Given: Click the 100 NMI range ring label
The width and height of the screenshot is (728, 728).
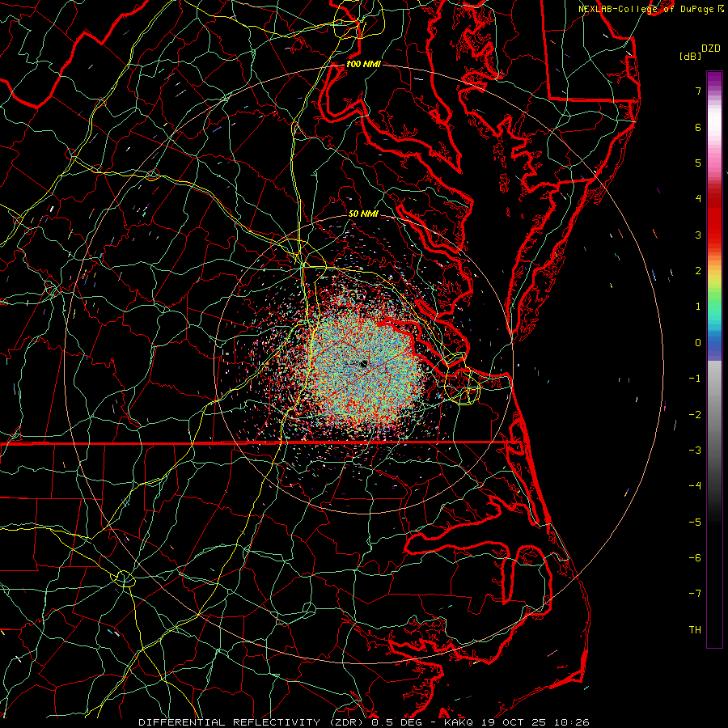Looking at the screenshot, I should [x=363, y=64].
